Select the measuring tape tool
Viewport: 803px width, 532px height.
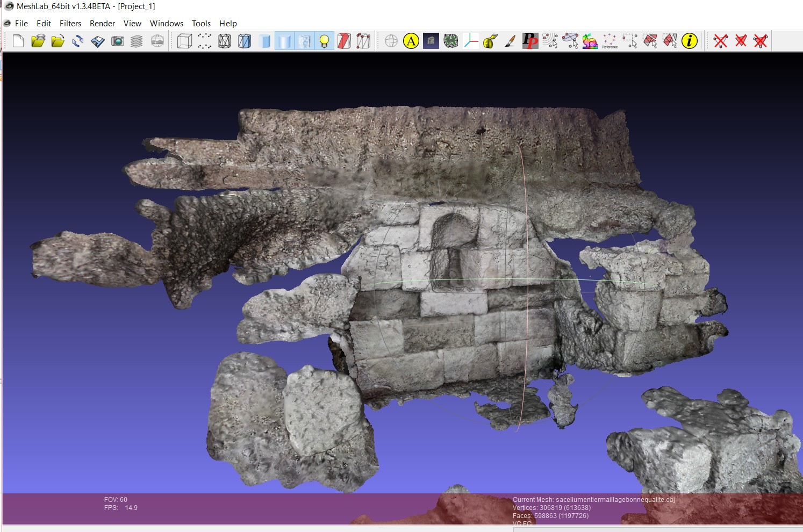tap(490, 41)
